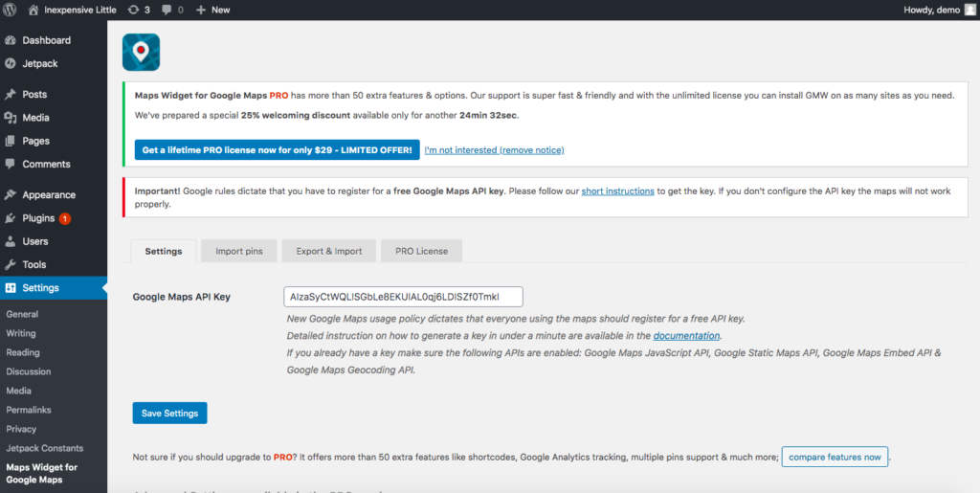Screen dimensions: 980x493
Task: Click the Inexpensive Little site name
Action: click(x=81, y=10)
